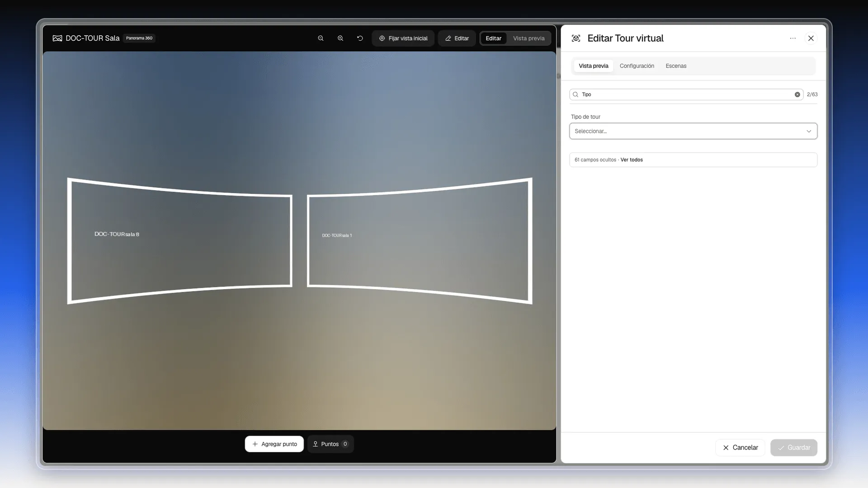Open the Escenas tab
Image resolution: width=868 pixels, height=488 pixels.
point(676,66)
